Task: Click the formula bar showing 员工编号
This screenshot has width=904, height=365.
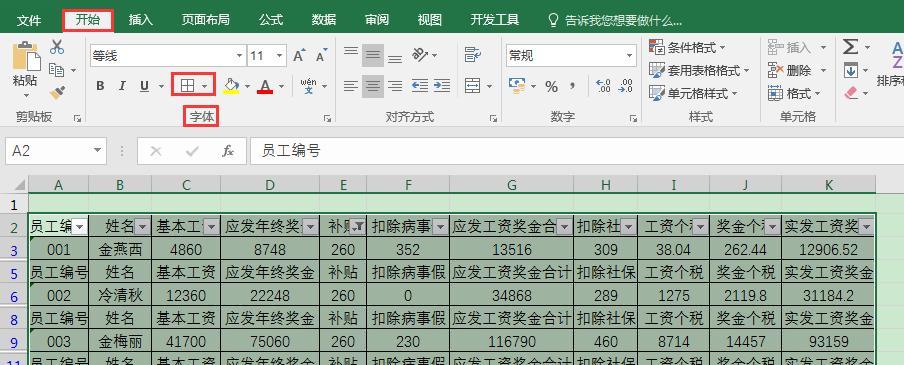Action: [577, 151]
